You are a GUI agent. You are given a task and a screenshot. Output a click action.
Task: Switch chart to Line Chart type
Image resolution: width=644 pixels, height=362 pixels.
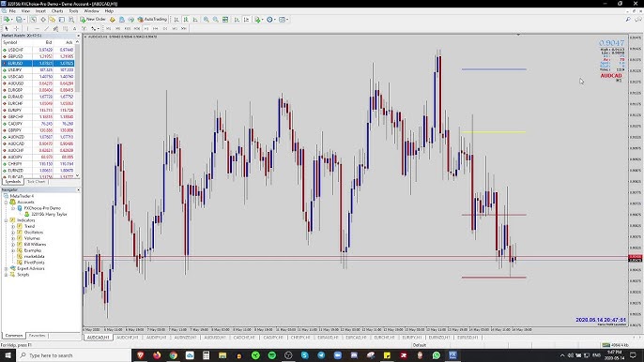click(x=195, y=20)
